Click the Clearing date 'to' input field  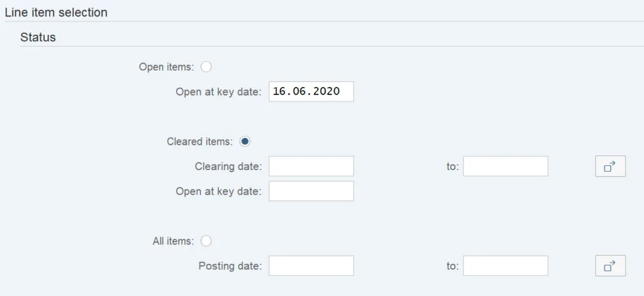click(506, 167)
